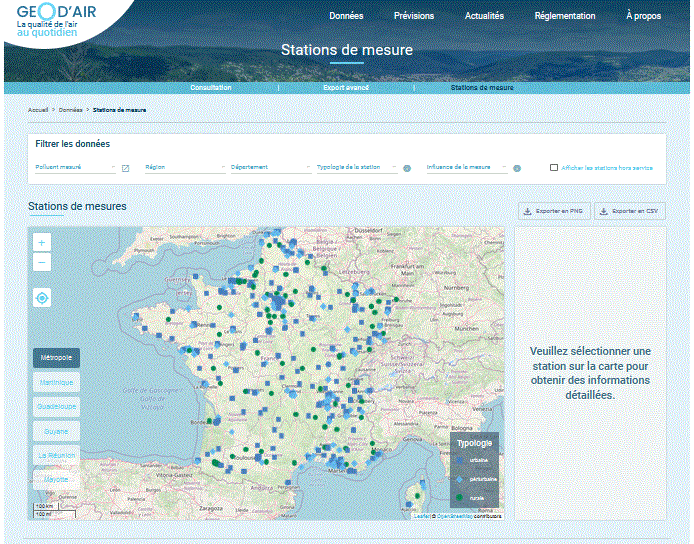Click the Accueil breadcrumb link
Viewport: 694px width, 544px height.
point(38,109)
